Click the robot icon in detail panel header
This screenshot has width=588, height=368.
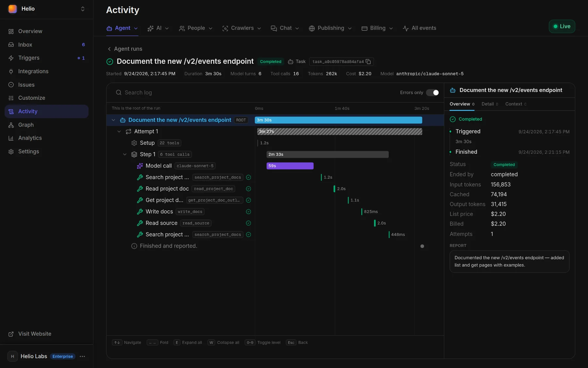click(x=453, y=90)
